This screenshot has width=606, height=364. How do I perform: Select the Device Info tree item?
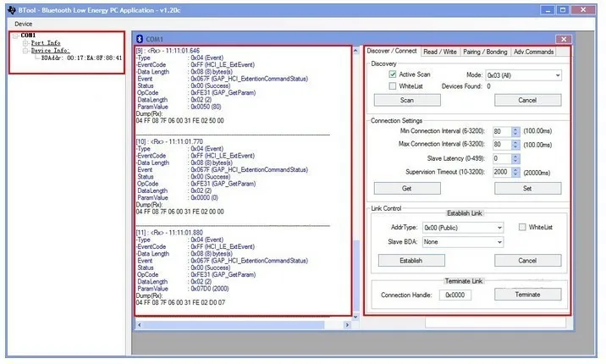click(50, 51)
